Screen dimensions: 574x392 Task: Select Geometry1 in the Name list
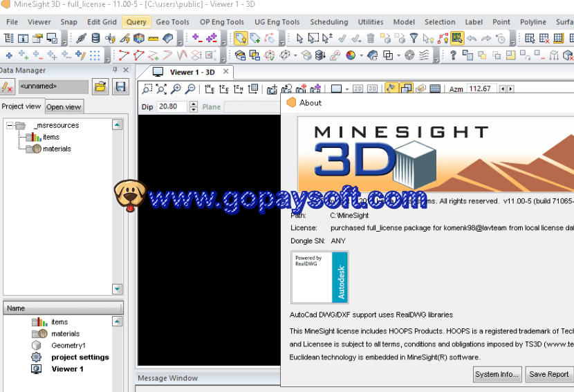click(x=68, y=346)
